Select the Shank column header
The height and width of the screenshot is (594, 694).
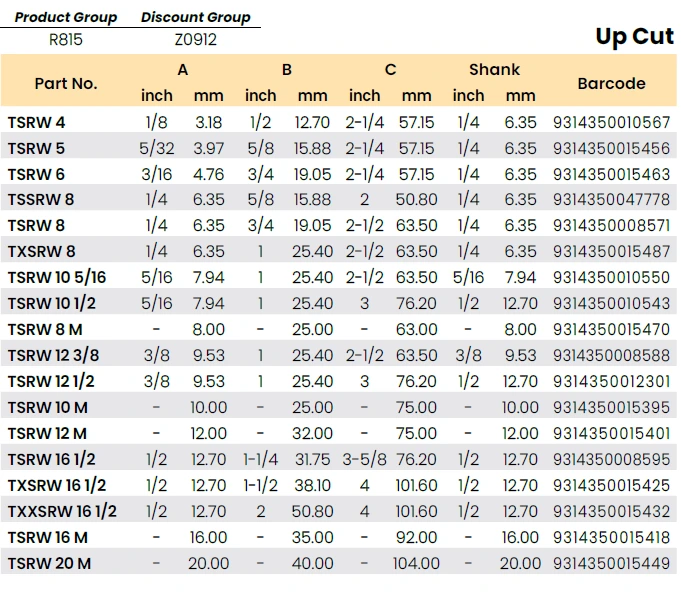click(x=494, y=70)
